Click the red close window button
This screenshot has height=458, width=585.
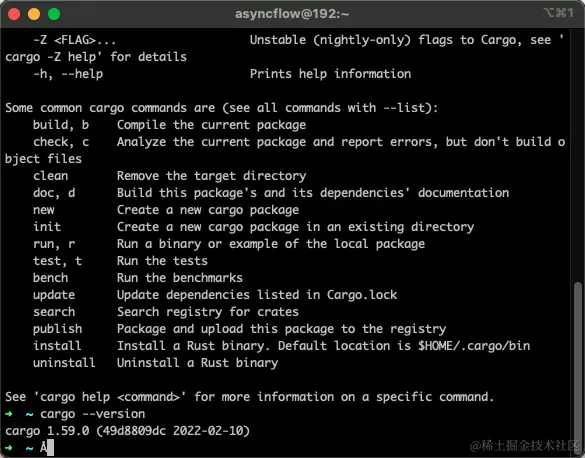coord(14,14)
